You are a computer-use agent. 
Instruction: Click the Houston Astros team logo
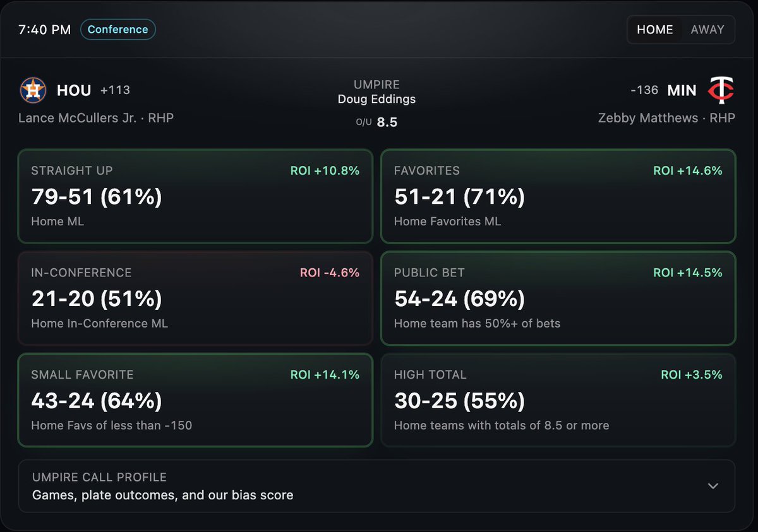pyautogui.click(x=33, y=90)
